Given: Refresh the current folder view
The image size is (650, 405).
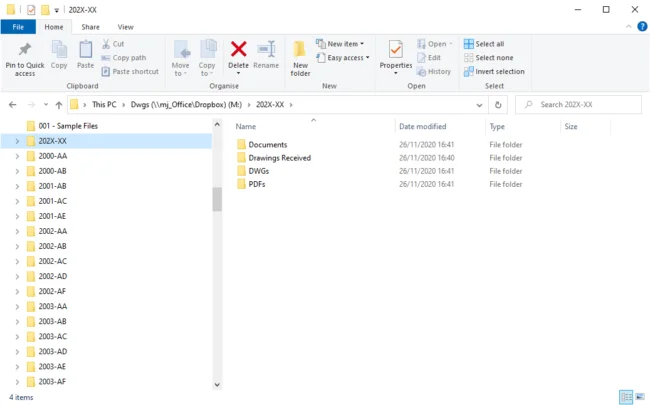Looking at the screenshot, I should [500, 104].
